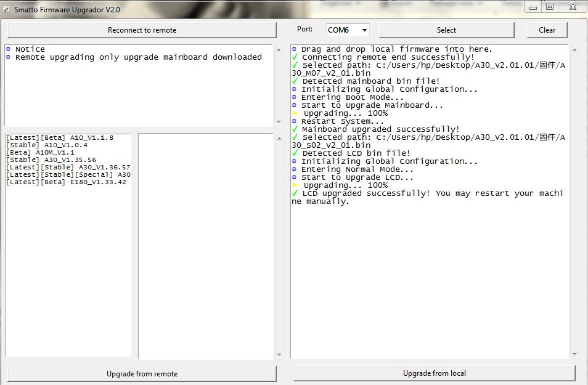Screen dimensions: 588x385
Task: Click Upgrade from remote button
Action: pyautogui.click(x=142, y=374)
